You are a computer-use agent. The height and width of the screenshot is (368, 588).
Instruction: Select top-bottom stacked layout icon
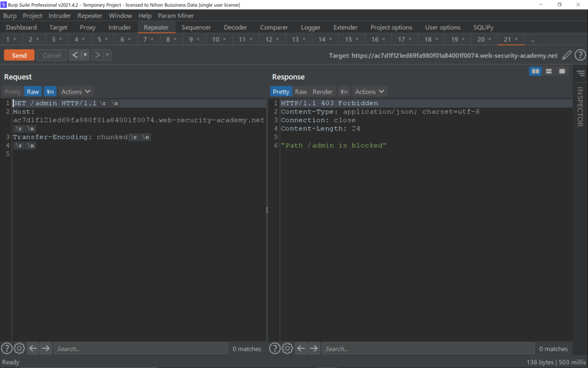[x=549, y=72]
